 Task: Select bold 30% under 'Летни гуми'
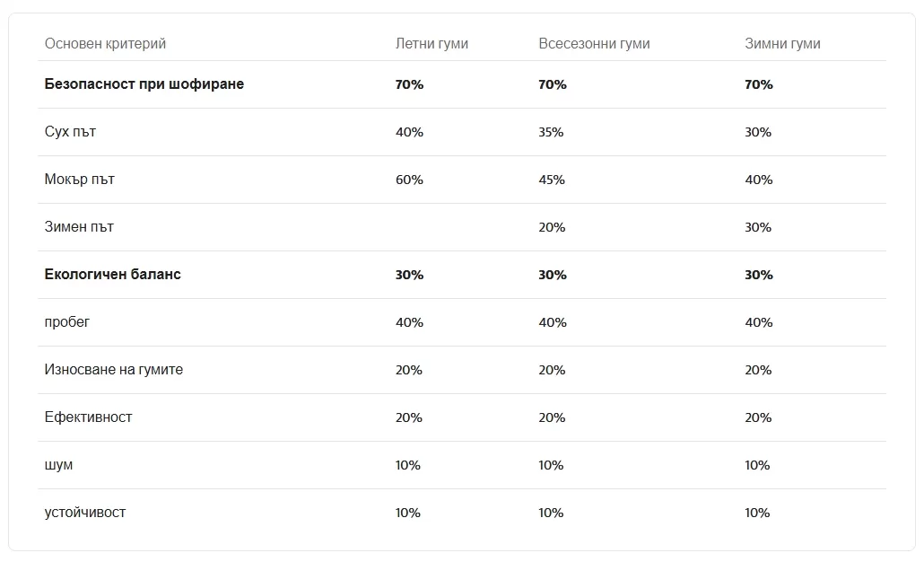[x=410, y=275]
